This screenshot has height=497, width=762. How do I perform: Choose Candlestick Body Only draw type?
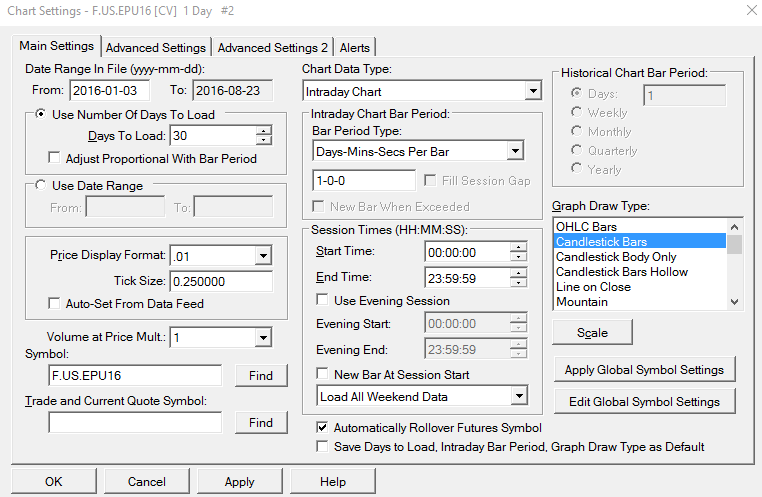(640, 257)
